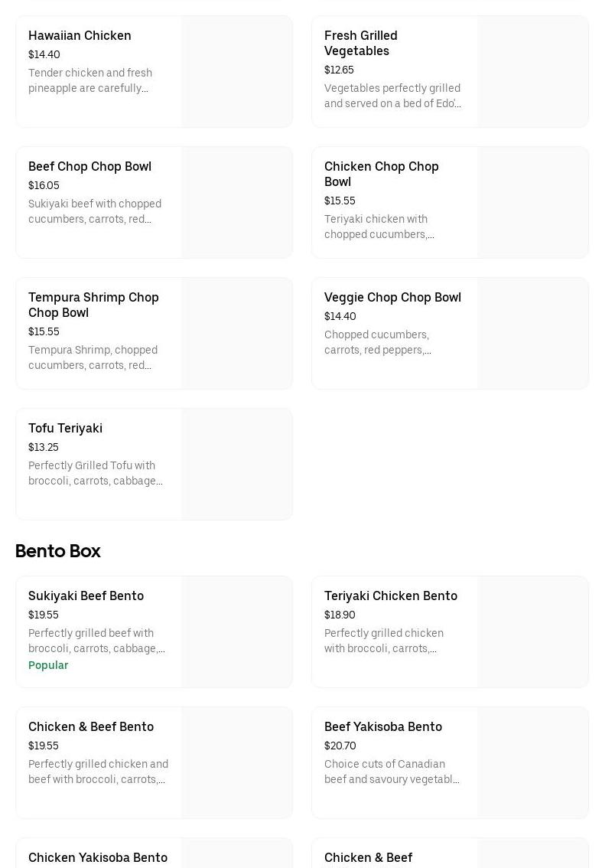Open the Beef Yakisoba Bento item
The width and height of the screenshot is (615, 868).
click(x=382, y=727)
